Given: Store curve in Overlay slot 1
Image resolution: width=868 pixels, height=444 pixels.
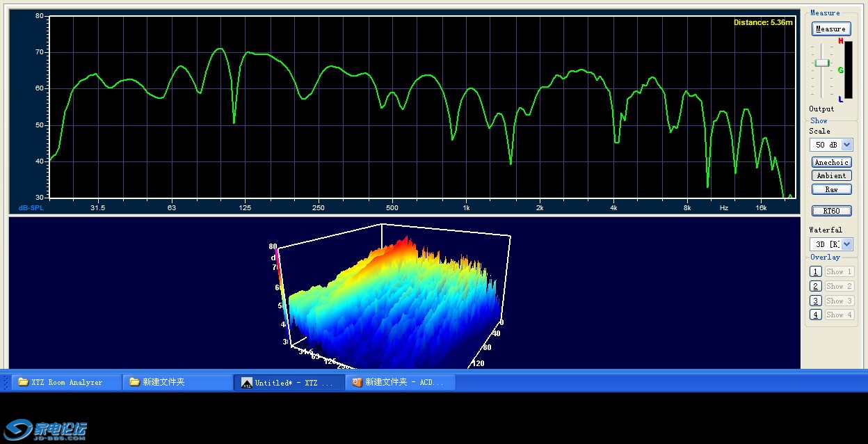Looking at the screenshot, I should tap(816, 272).
